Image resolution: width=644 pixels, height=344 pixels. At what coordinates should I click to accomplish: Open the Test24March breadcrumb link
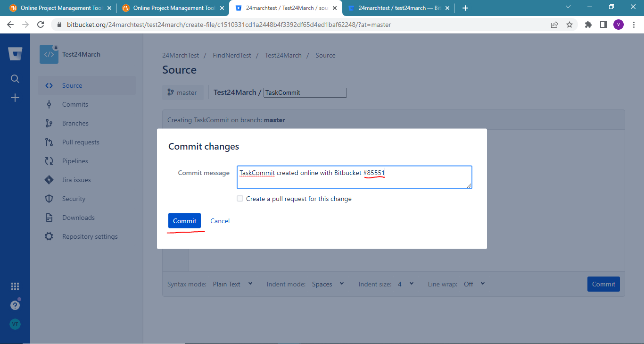pos(283,55)
